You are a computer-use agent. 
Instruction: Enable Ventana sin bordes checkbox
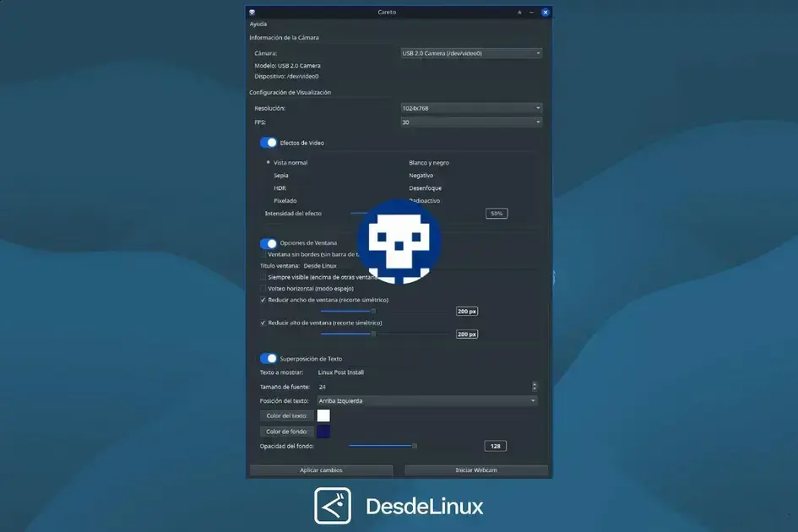click(263, 254)
